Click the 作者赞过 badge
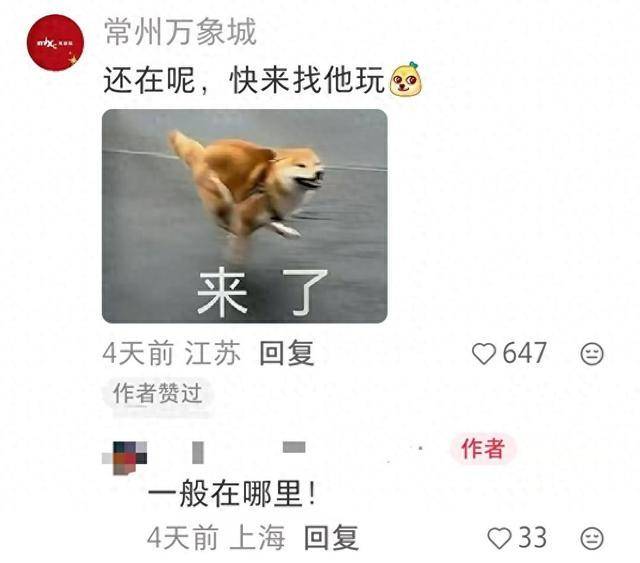The image size is (640, 563). click(158, 394)
